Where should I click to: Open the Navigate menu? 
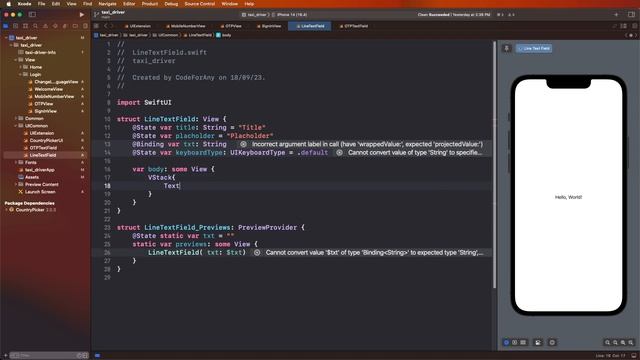click(107, 4)
